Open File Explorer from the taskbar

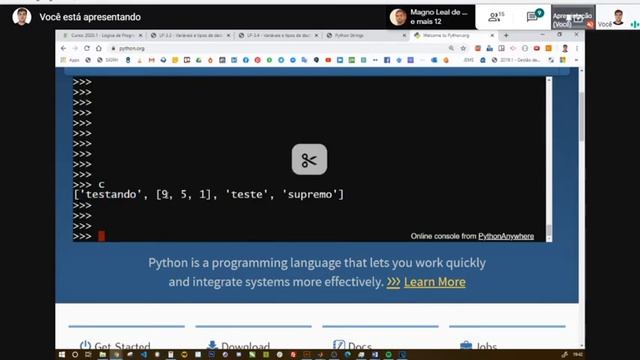pyautogui.click(x=102, y=355)
